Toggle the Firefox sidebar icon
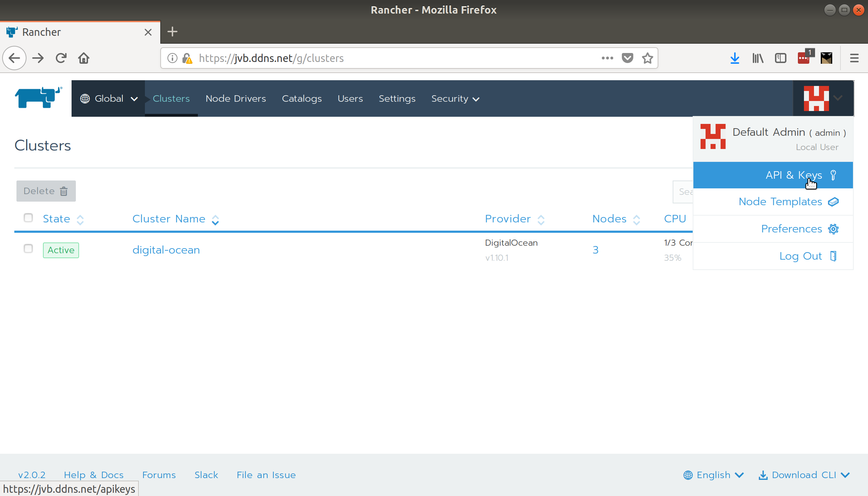The height and width of the screenshot is (496, 868). click(x=780, y=58)
